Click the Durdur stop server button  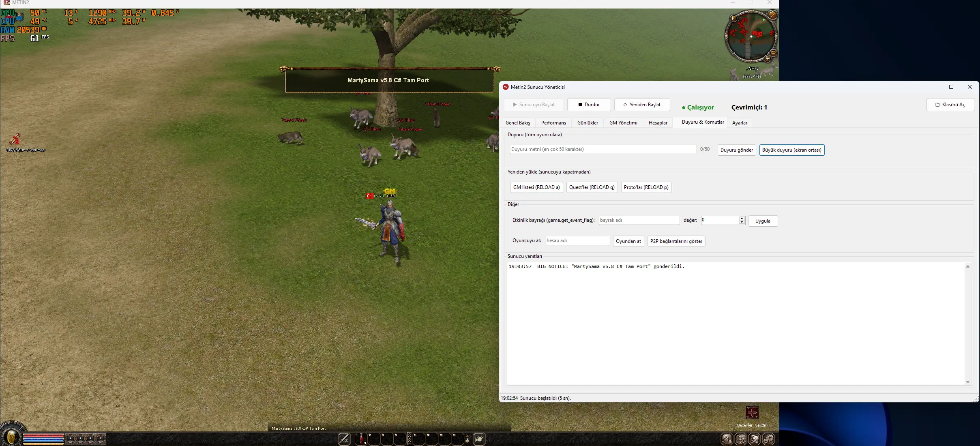(x=589, y=105)
